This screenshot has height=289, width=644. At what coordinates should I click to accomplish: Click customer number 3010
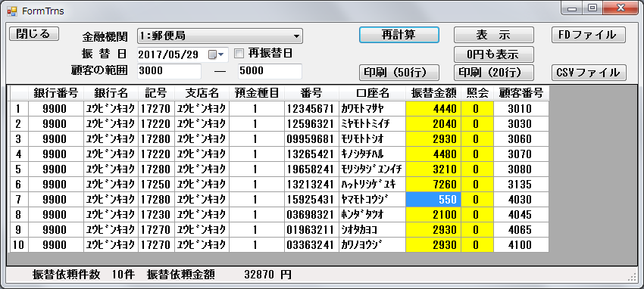tap(521, 109)
